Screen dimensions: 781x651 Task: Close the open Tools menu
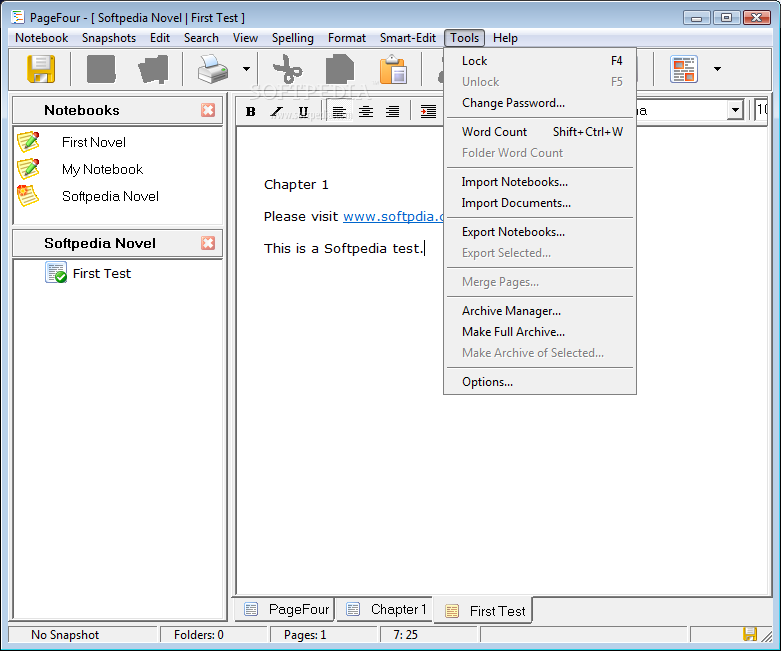pyautogui.click(x=464, y=38)
